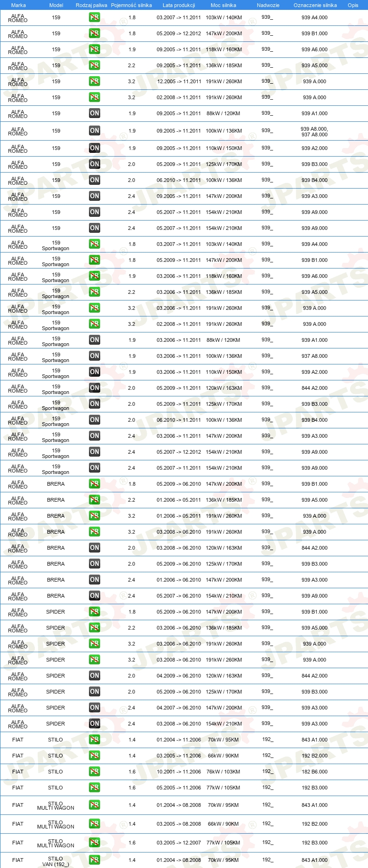Click the Pojemność silnika column header
This screenshot has width=368, height=868.
click(x=131, y=5)
